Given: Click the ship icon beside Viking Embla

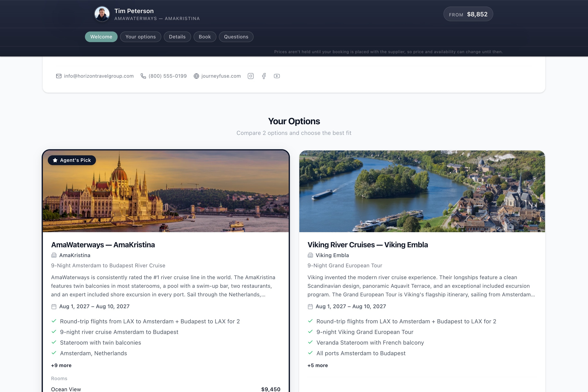Looking at the screenshot, I should (x=310, y=255).
